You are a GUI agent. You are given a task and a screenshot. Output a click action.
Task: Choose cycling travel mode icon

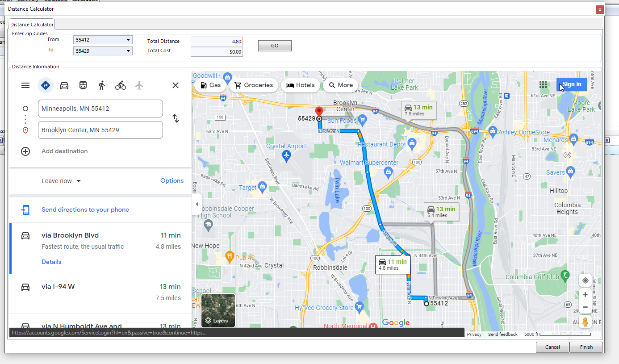click(121, 85)
